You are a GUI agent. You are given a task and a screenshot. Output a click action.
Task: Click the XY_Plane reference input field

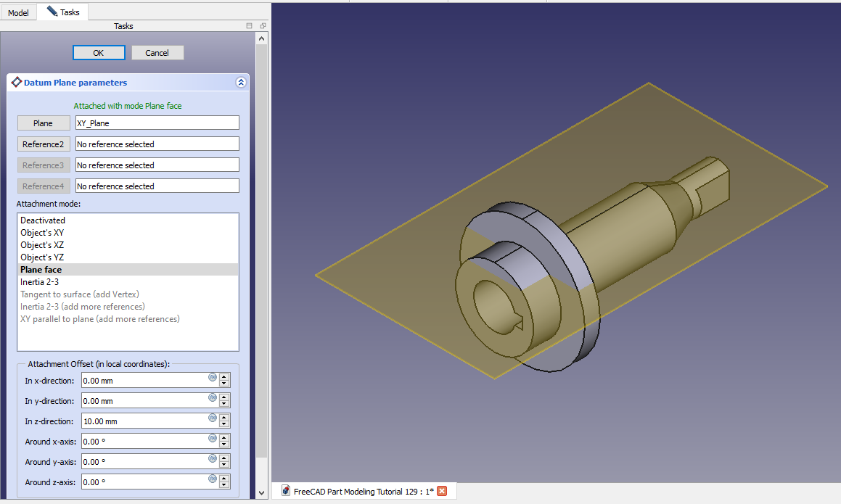(x=157, y=123)
